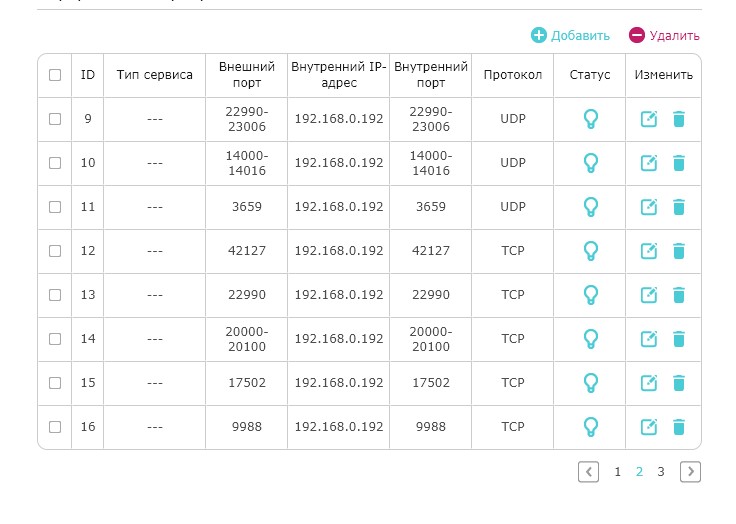Image resolution: width=736 pixels, height=524 pixels.
Task: Edit the rule with port 42127
Action: coord(649,251)
